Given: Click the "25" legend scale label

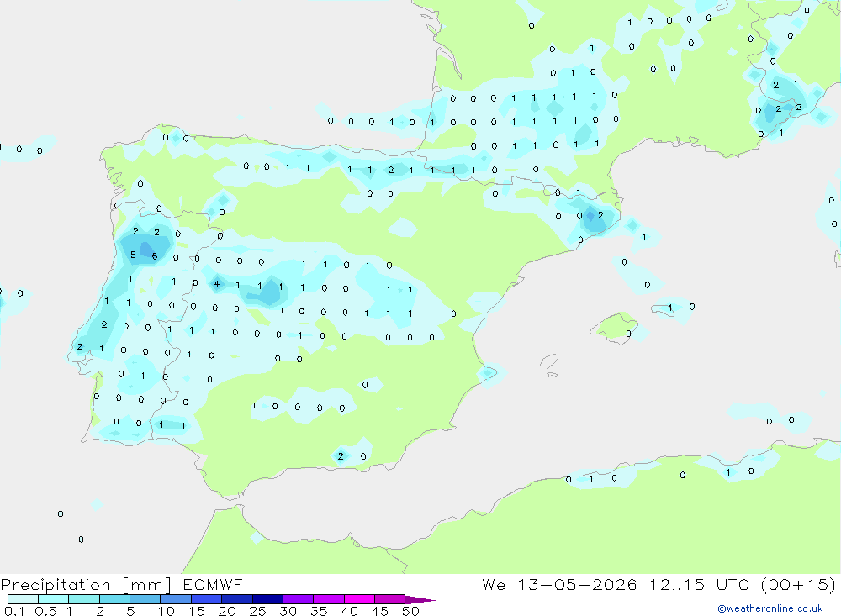Looking at the screenshot, I should (257, 611).
